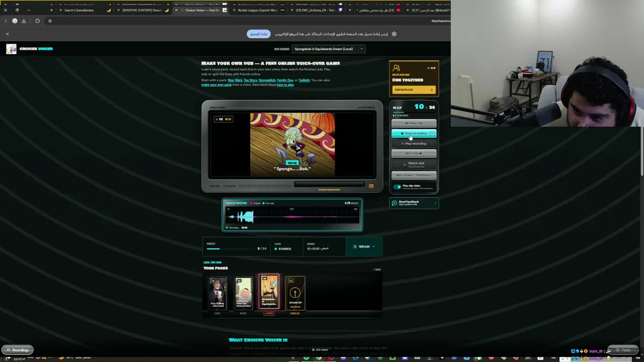
Task: Select the Choicer Voicer browser tab
Action: pyautogui.click(x=201, y=10)
